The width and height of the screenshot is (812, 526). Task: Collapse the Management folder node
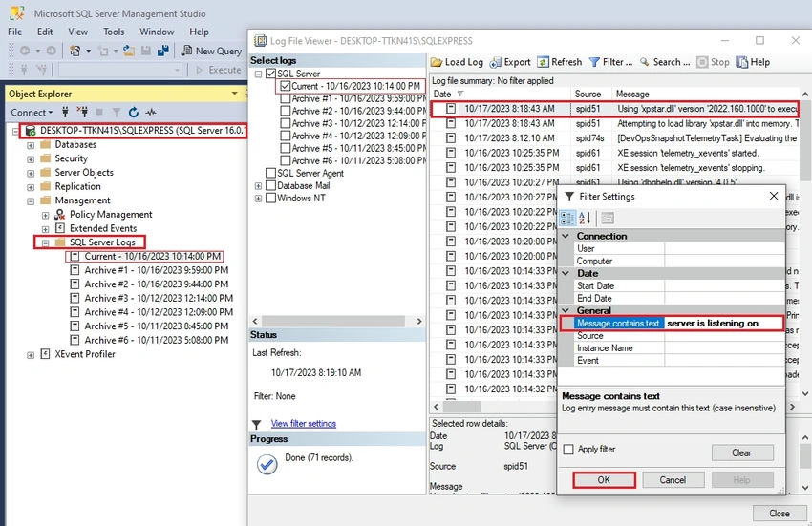(x=31, y=201)
